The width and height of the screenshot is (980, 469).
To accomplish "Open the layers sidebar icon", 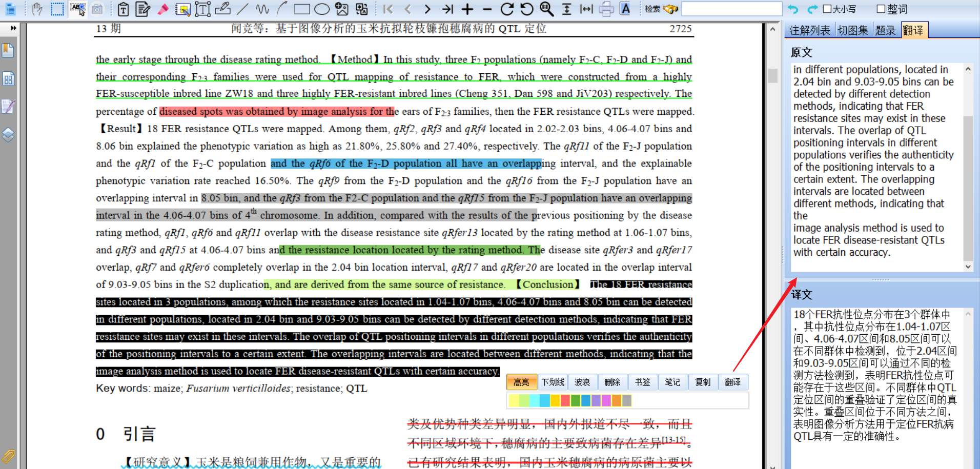I will click(x=8, y=135).
